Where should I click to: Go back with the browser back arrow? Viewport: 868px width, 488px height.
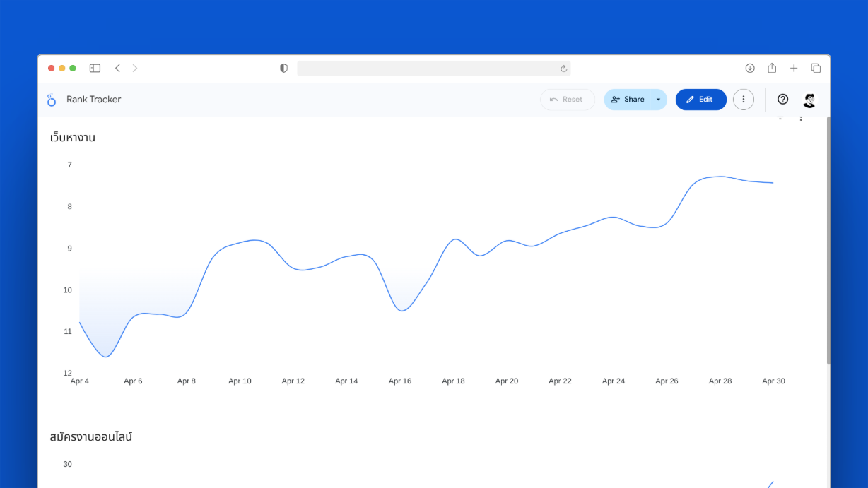click(x=117, y=69)
